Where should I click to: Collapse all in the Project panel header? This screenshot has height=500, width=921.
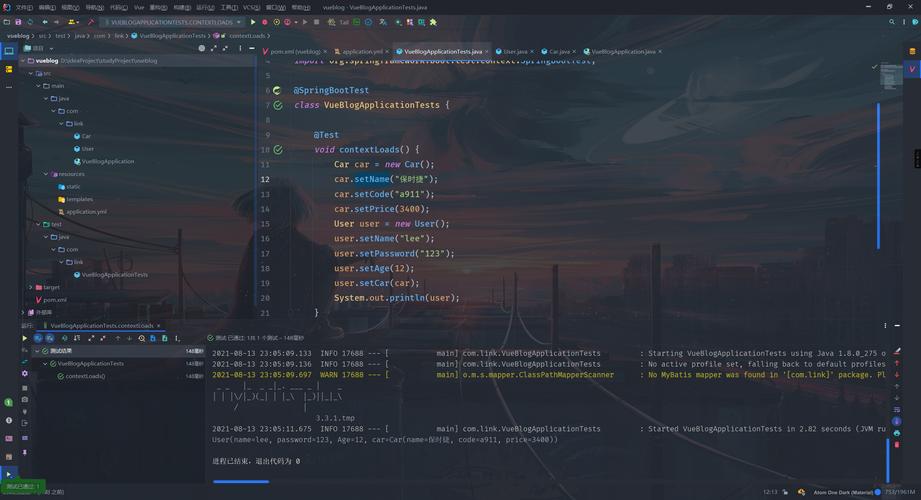[225, 48]
